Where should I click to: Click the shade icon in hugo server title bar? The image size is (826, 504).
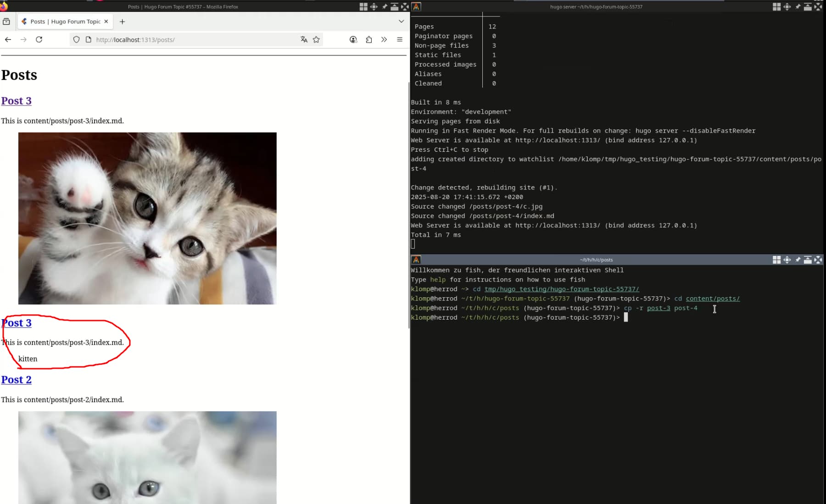(x=808, y=6)
